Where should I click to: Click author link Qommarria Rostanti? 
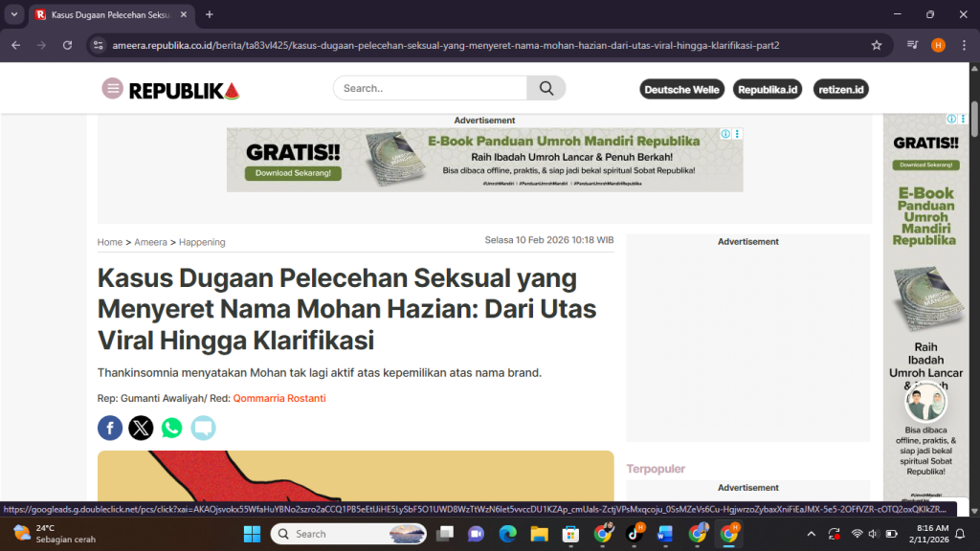[x=279, y=398]
